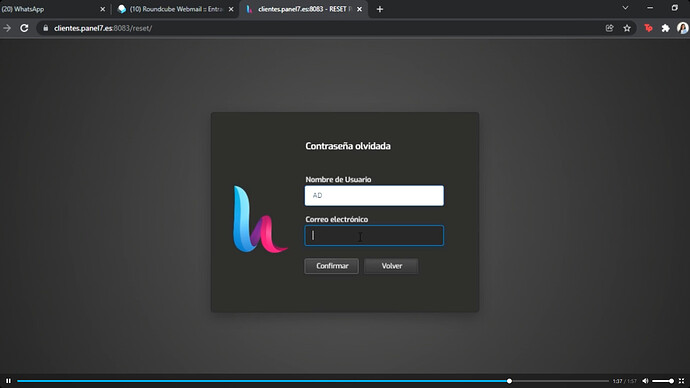
Task: Click the Volver button
Action: 391,266
